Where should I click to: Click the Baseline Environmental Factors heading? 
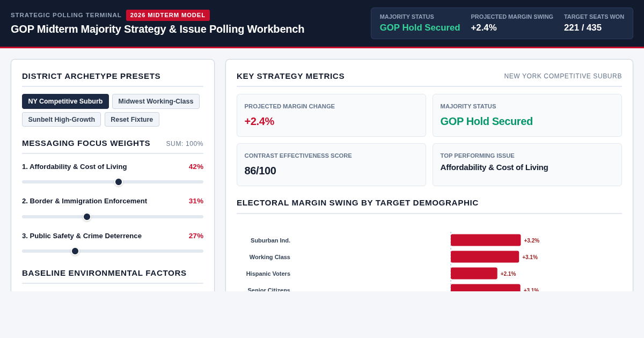tap(104, 273)
